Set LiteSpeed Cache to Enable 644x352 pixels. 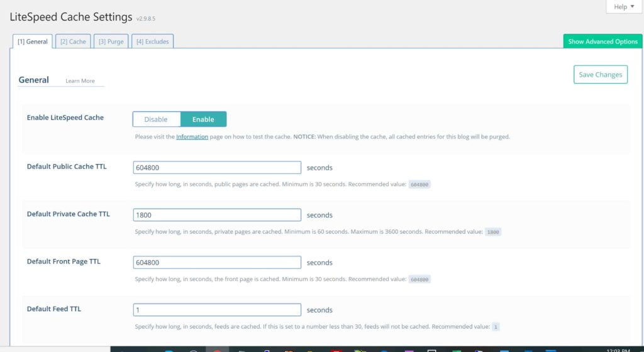click(203, 119)
